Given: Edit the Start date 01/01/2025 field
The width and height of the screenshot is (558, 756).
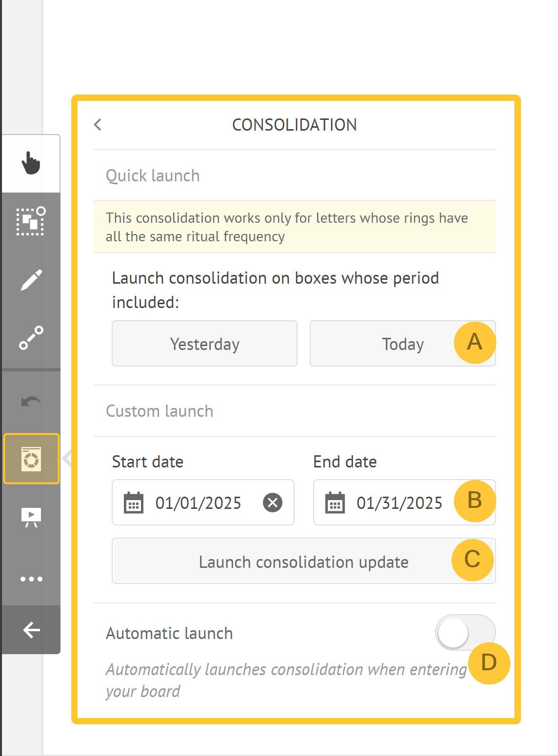Looking at the screenshot, I should pyautogui.click(x=203, y=503).
